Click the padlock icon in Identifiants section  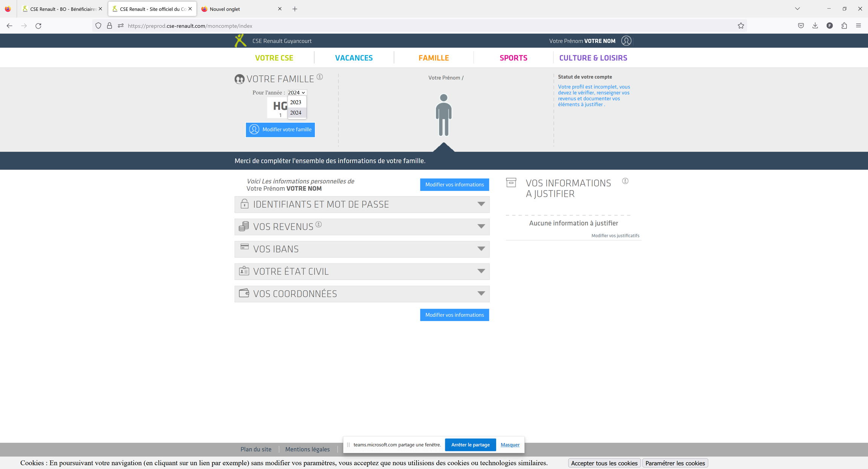tap(245, 204)
